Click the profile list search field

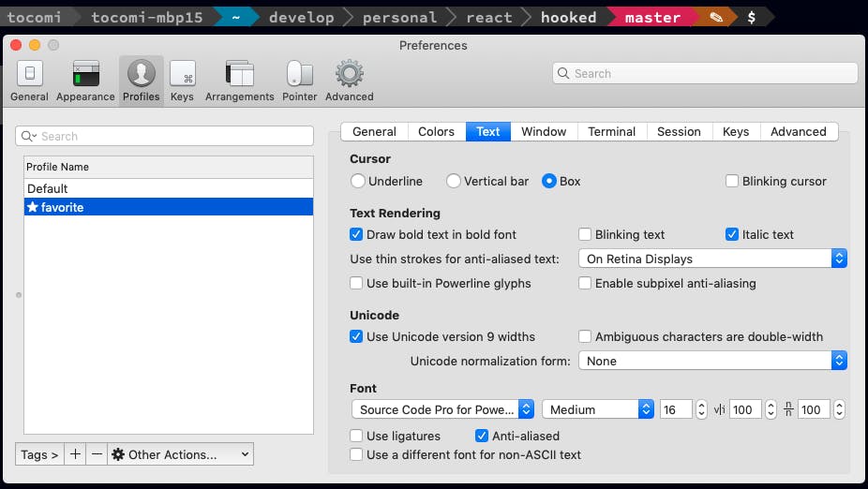pyautogui.click(x=164, y=136)
